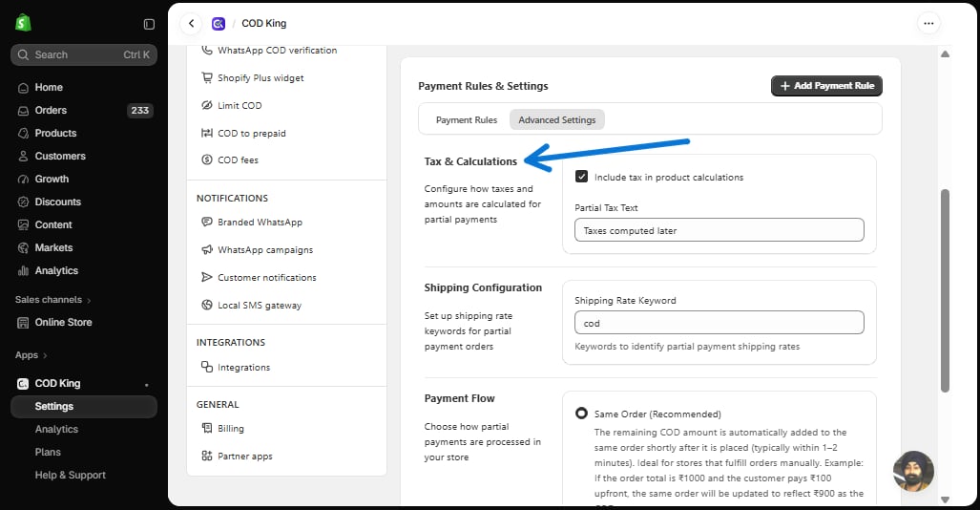This screenshot has height=510, width=980.
Task: Click the Online Store icon
Action: (23, 323)
